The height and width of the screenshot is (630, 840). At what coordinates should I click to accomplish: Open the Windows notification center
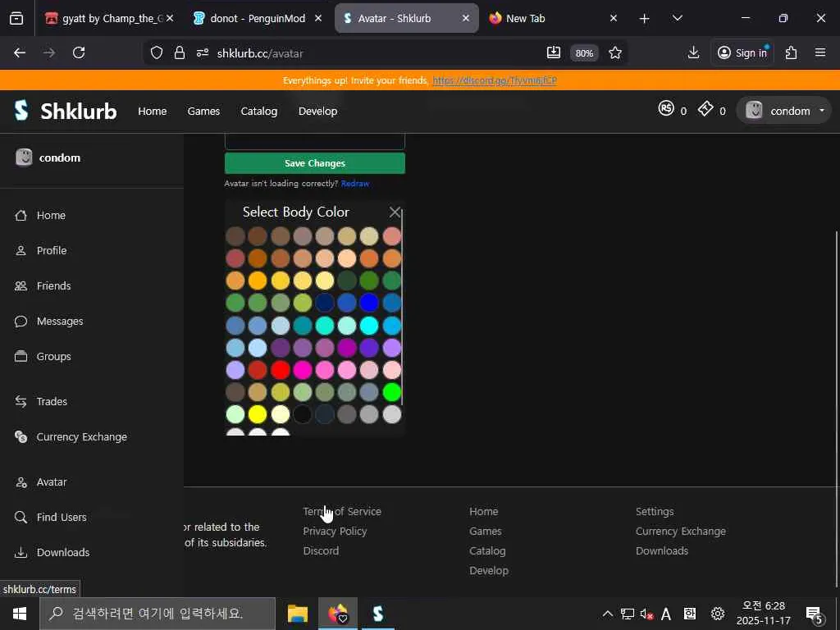click(815, 614)
